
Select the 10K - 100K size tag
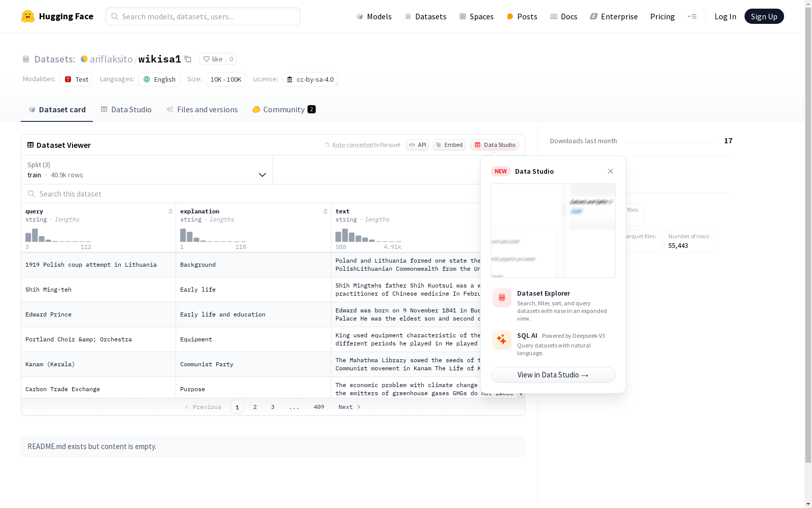point(226,79)
